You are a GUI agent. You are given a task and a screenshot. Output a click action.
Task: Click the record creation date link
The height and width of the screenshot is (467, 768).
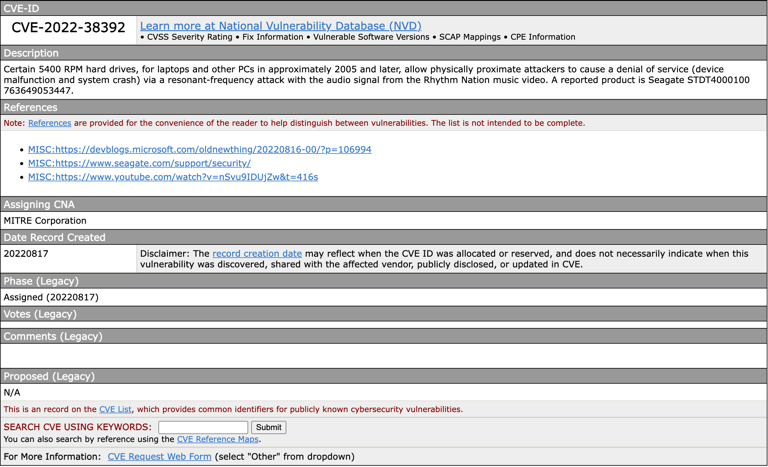(x=257, y=254)
